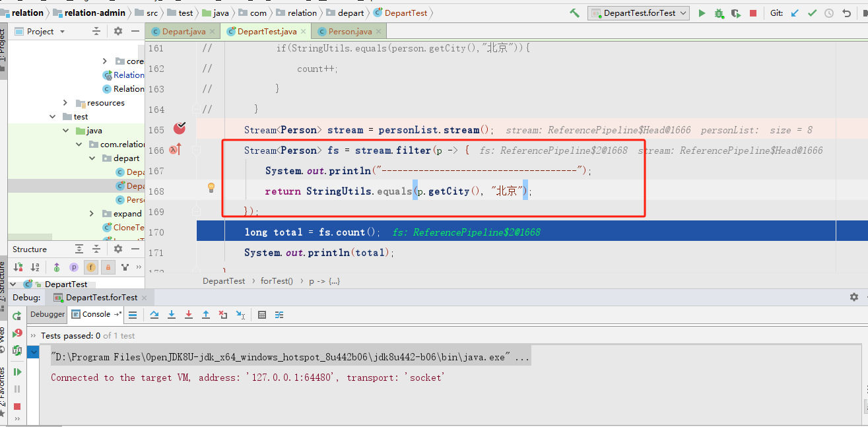This screenshot has width=868, height=427.
Task: Switch to Debugger tab
Action: click(x=48, y=314)
